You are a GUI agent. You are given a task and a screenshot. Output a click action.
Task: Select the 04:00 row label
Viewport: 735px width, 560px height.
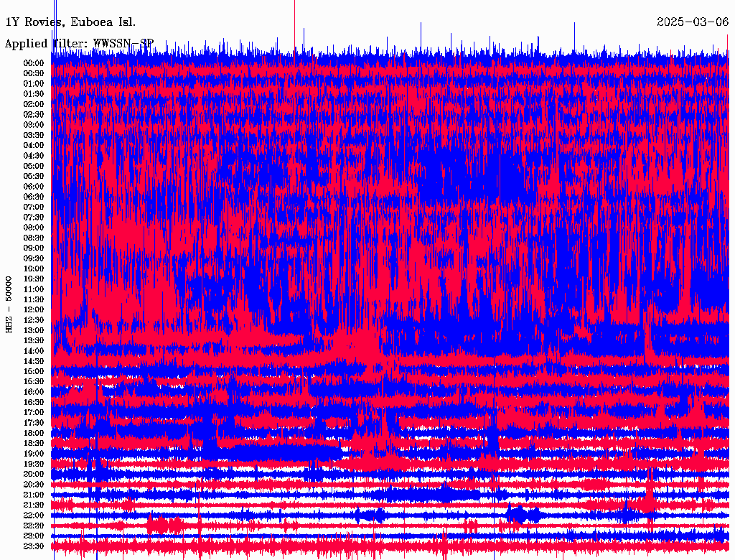pyautogui.click(x=34, y=146)
